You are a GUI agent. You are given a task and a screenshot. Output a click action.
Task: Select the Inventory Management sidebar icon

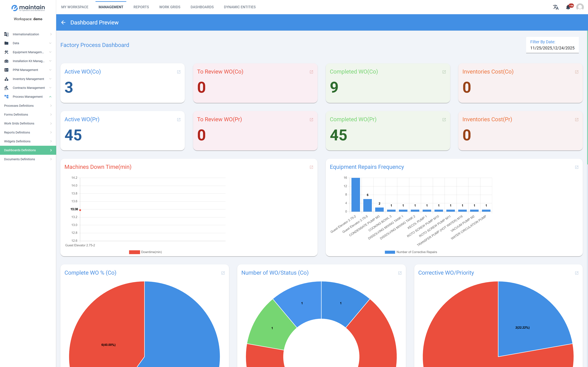click(6, 79)
